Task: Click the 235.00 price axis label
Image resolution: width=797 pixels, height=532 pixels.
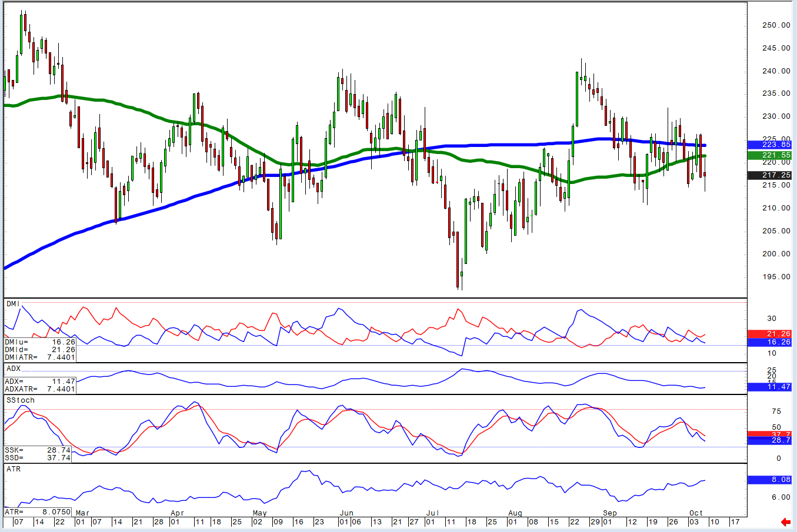Action: click(776, 93)
